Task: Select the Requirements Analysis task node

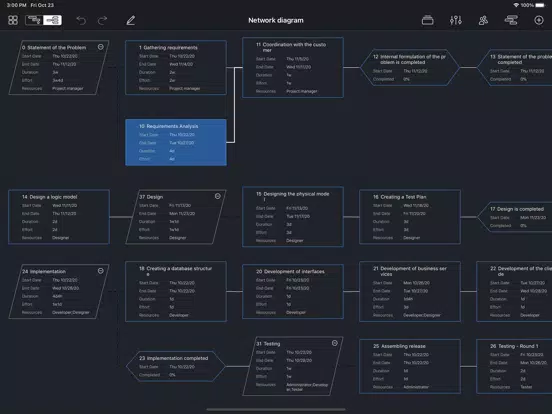Action: 176,142
